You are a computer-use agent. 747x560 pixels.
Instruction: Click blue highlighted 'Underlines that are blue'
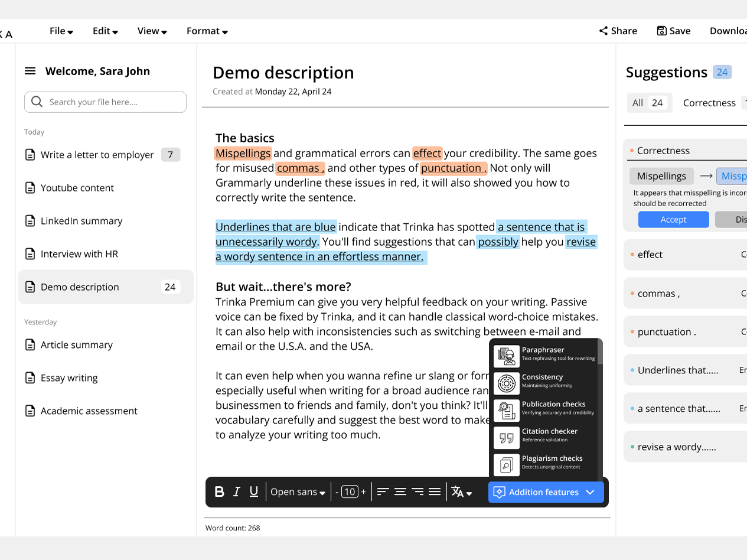276,227
